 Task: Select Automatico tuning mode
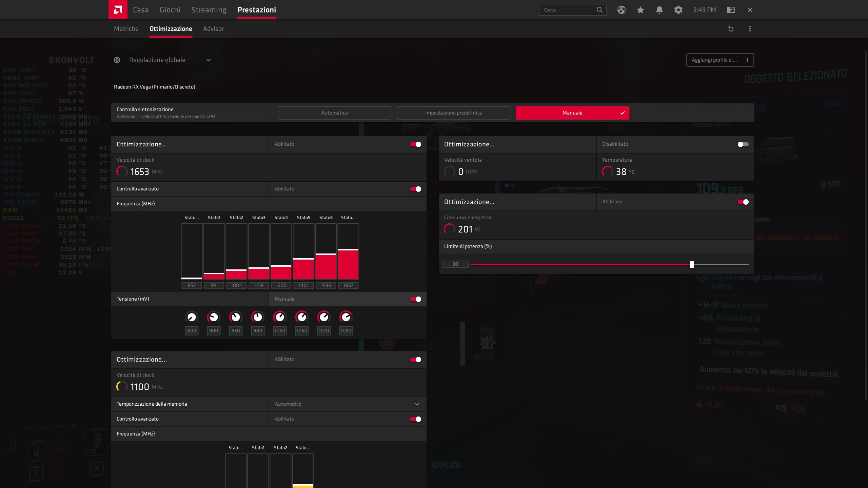(334, 113)
